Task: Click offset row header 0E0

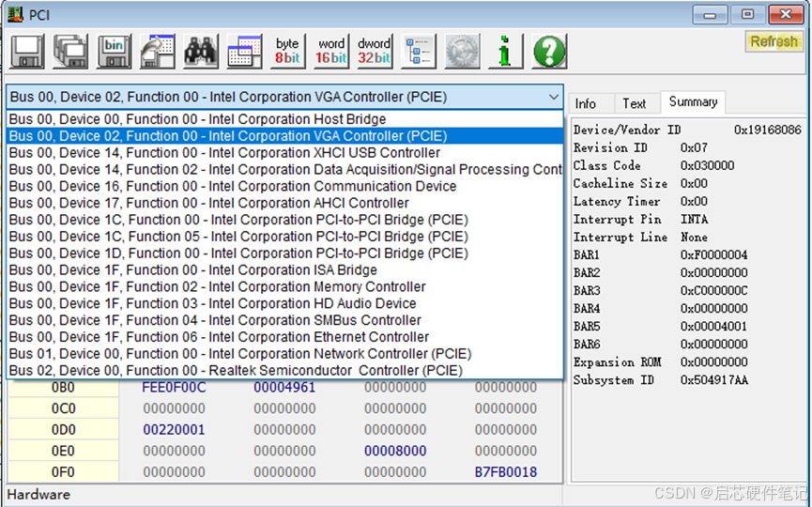Action: pos(63,451)
